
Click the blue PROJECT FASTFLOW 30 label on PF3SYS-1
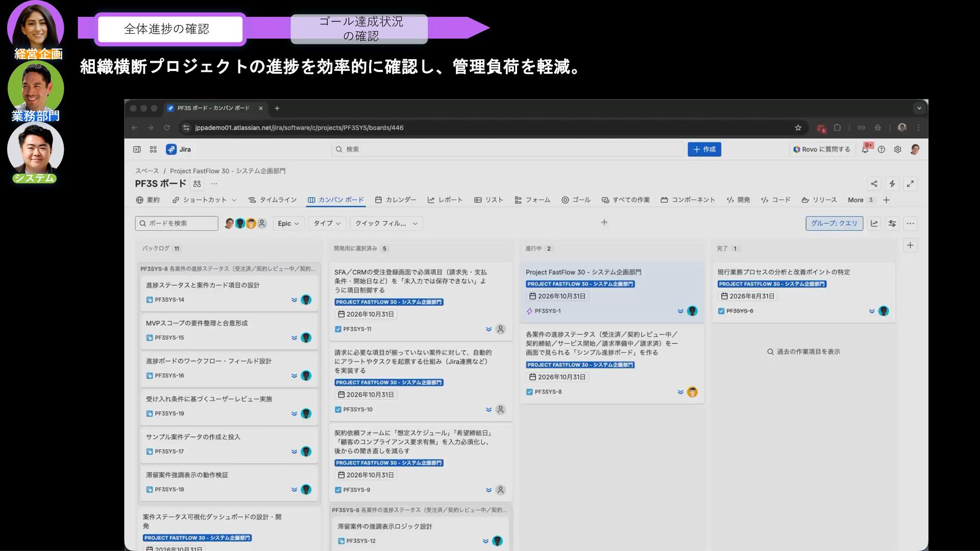tap(580, 284)
